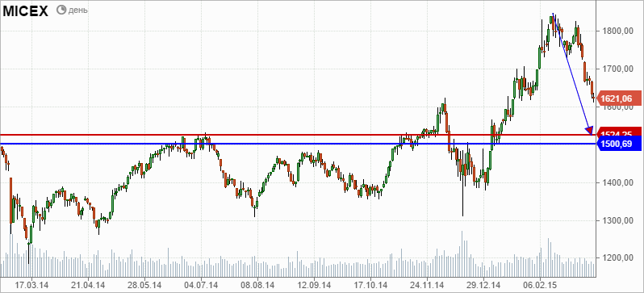Select the blue level label 1500,69
Screen dimensions: 644x293
[x=618, y=144]
